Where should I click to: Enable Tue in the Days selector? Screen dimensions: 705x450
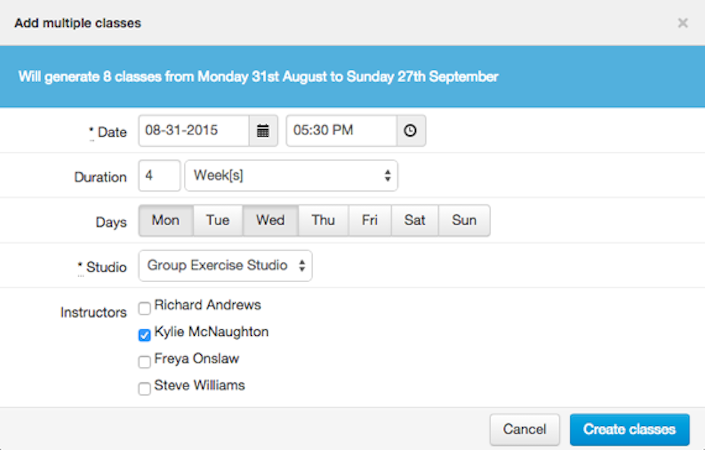point(218,221)
